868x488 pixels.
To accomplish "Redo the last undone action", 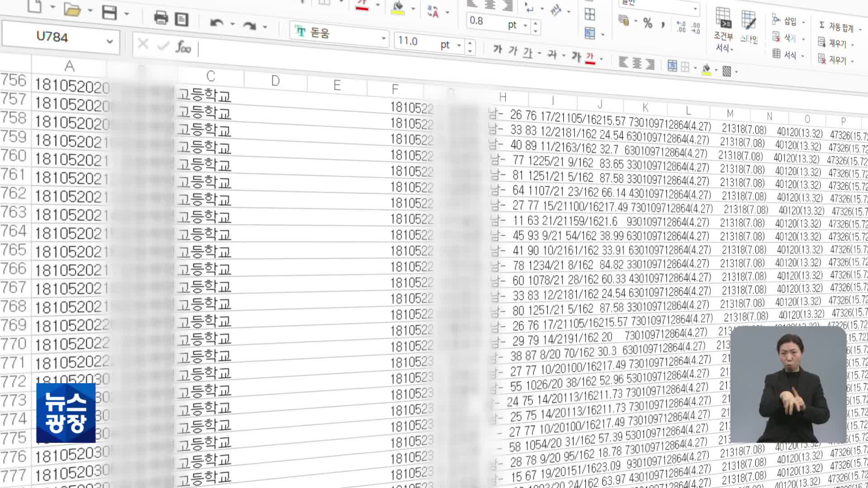I will click(x=249, y=25).
